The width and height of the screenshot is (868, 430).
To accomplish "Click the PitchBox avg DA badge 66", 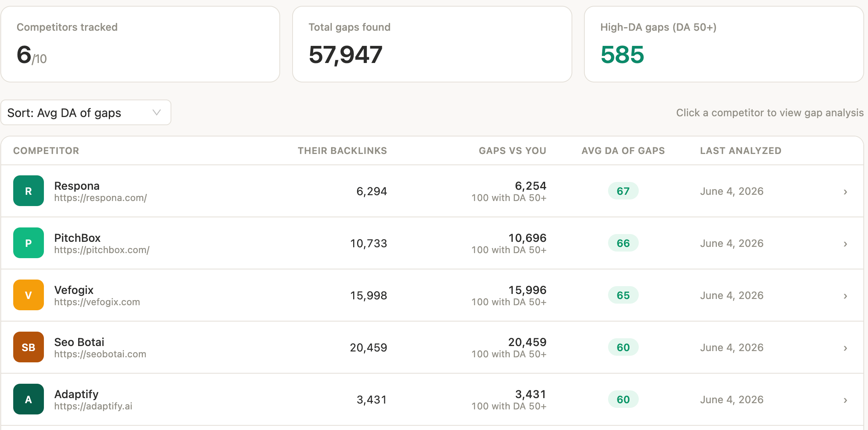I will click(623, 243).
